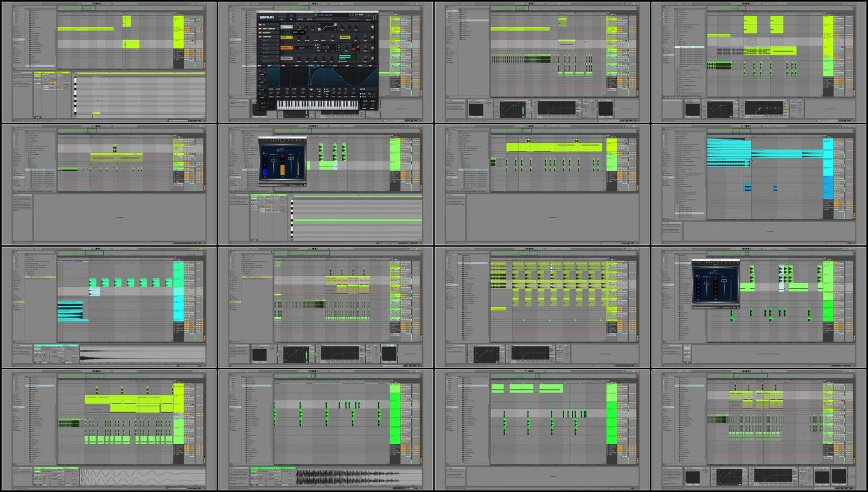Open thumbnail with cyan audio waveform clips

(x=759, y=185)
